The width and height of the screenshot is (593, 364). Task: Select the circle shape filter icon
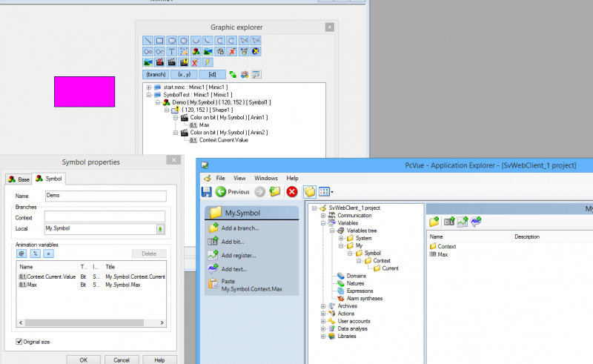(x=184, y=41)
